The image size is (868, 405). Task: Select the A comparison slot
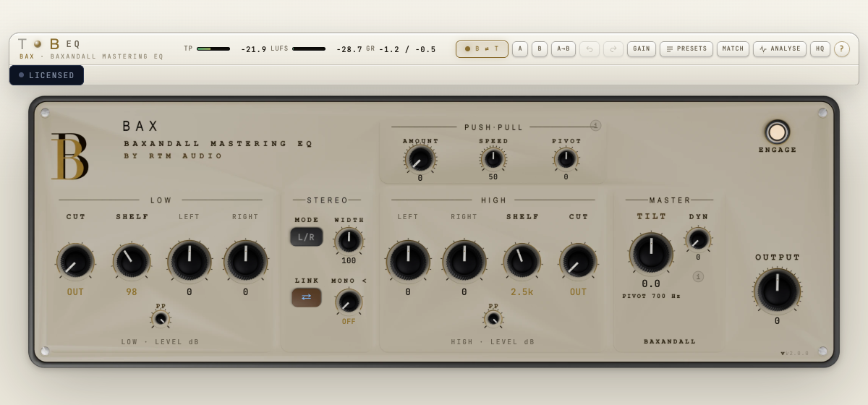[520, 49]
